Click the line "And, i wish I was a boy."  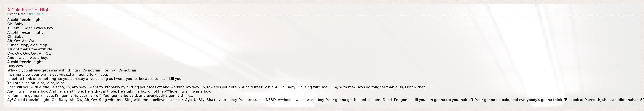coord(27,58)
